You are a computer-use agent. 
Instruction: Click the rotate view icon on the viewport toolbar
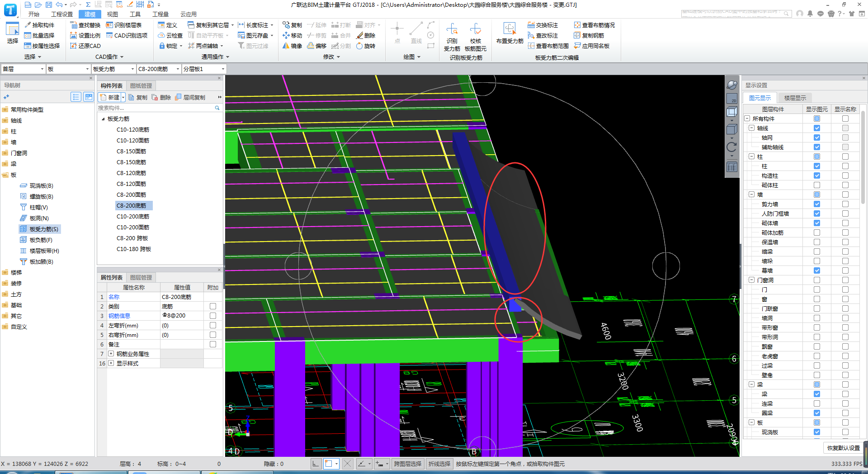point(731,147)
